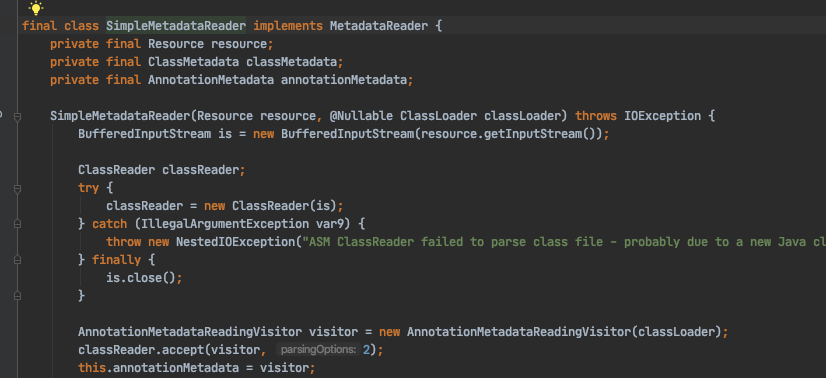Click SimpleMetadataReader constructor name
Viewport: 826px width, 378px height.
pos(120,116)
